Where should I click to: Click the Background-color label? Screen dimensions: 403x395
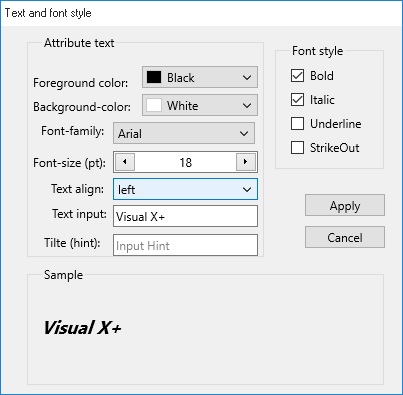[82, 107]
